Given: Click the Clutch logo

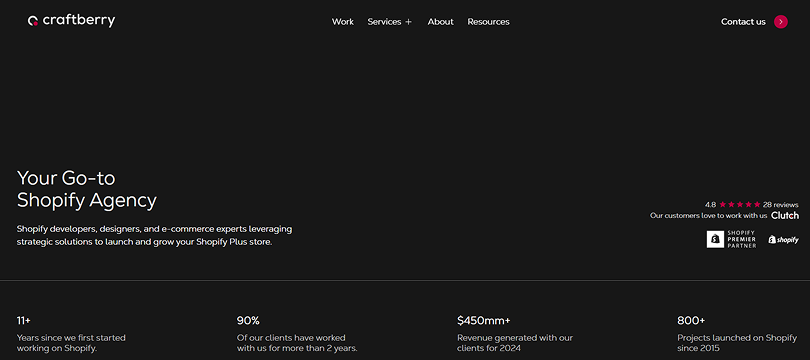Looking at the screenshot, I should 785,215.
